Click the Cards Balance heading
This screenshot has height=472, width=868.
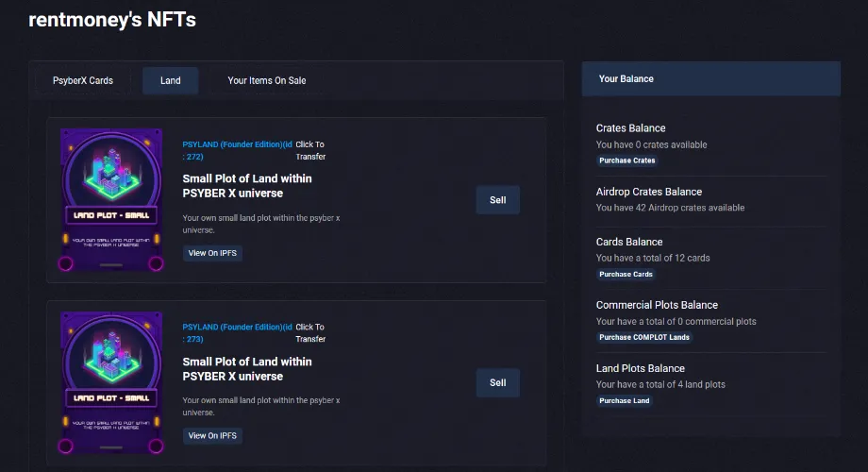tap(629, 242)
